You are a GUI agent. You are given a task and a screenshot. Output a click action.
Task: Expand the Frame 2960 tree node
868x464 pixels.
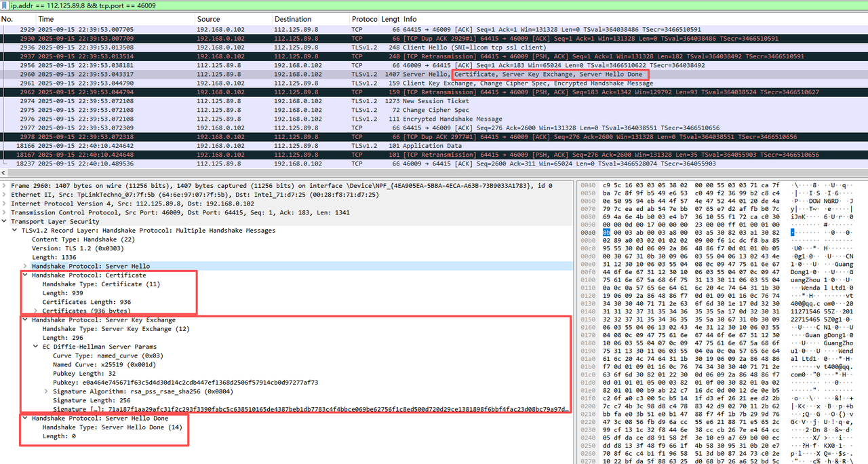pos(5,185)
